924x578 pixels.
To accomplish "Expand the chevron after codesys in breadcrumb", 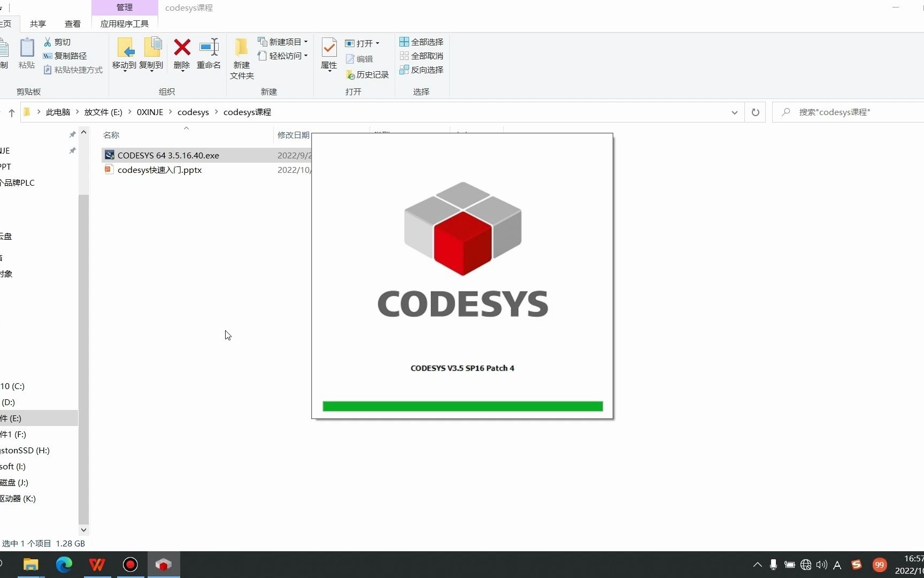I will point(217,112).
